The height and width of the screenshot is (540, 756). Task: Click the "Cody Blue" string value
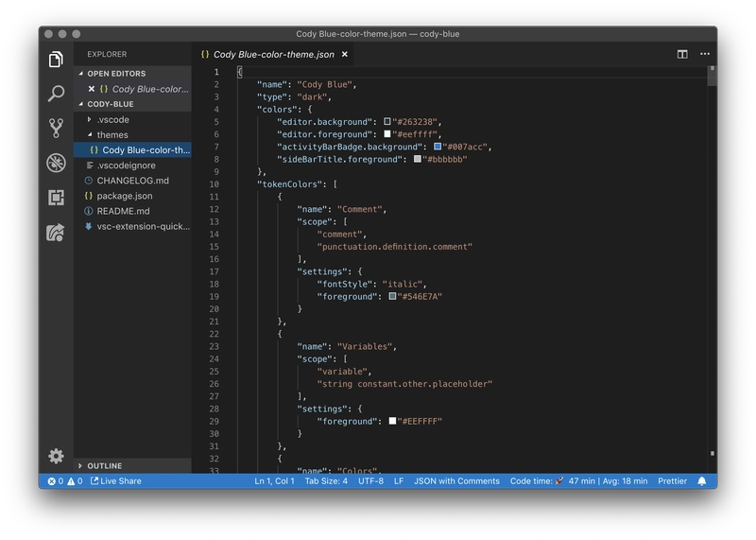pos(324,84)
